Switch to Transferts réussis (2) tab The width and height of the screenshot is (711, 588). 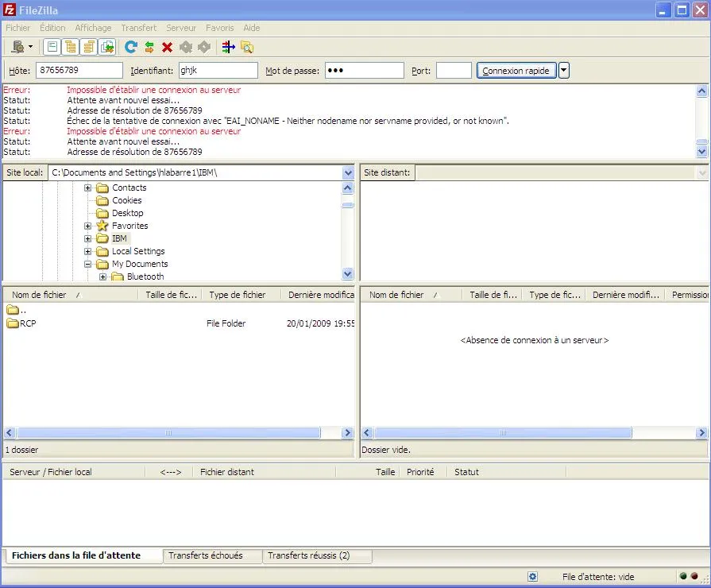point(318,555)
